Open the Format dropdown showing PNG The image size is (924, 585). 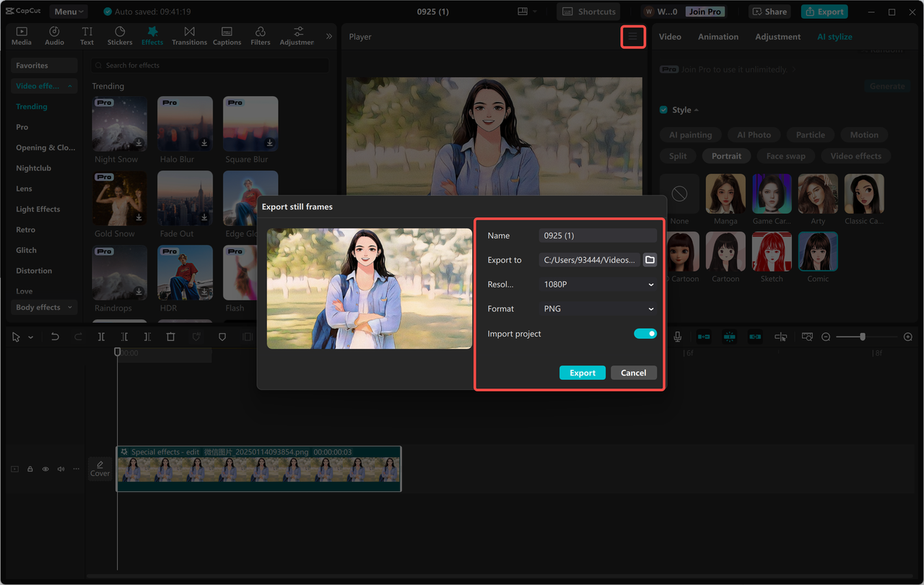597,308
